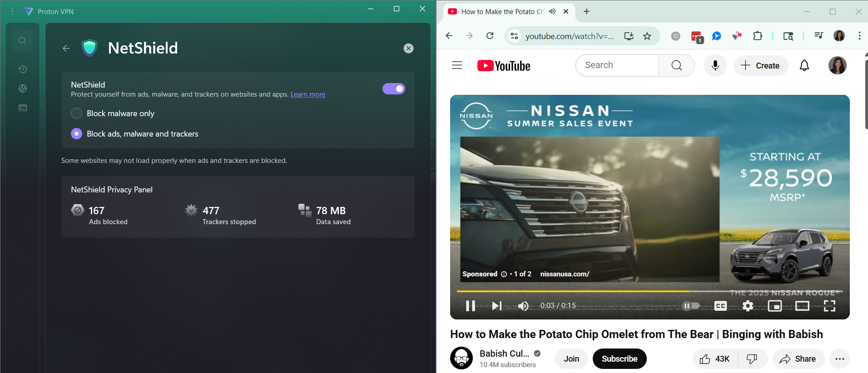Viewport: 868px width, 373px height.
Task: Click the Sponsored info icon
Action: point(504,274)
